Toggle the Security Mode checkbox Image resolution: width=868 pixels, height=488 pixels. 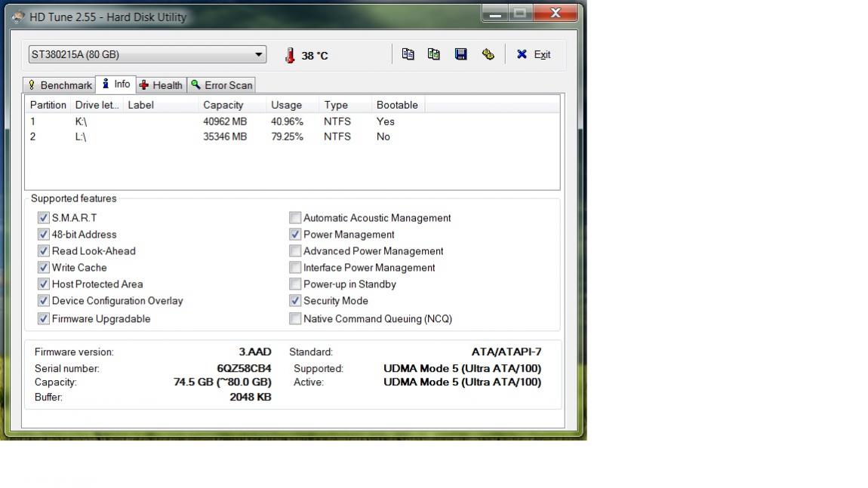point(295,301)
